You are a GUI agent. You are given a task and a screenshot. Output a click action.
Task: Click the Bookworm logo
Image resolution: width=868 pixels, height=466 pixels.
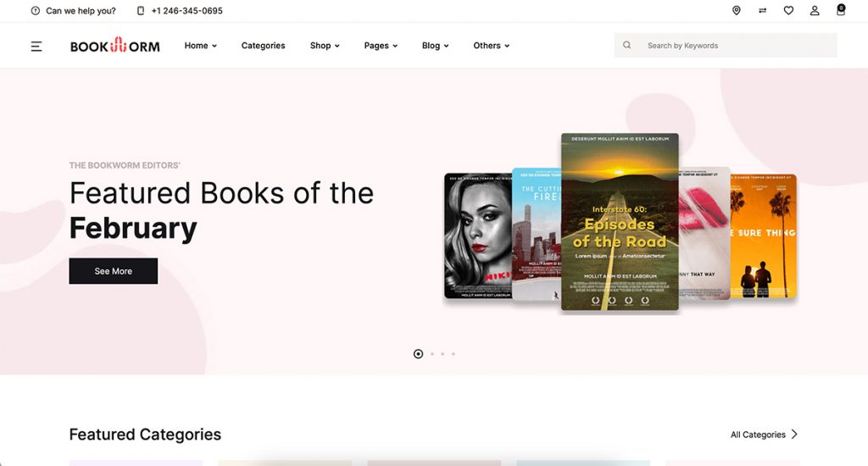pyautogui.click(x=114, y=46)
